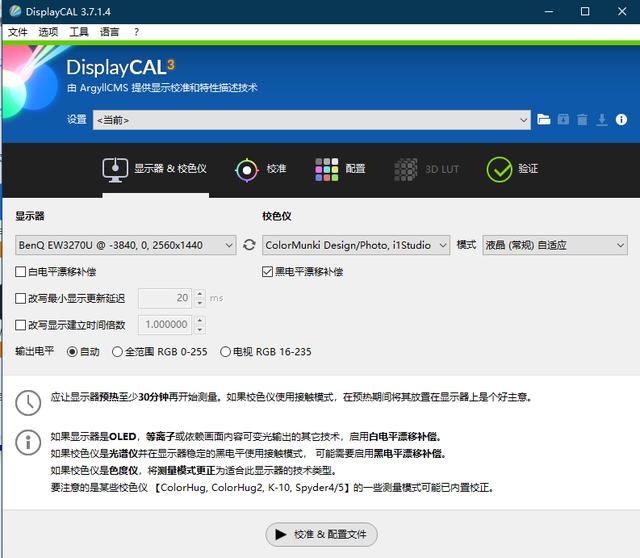This screenshot has width=640, height=558.
Task: Click the 校色仪 section heading
Action: (277, 216)
